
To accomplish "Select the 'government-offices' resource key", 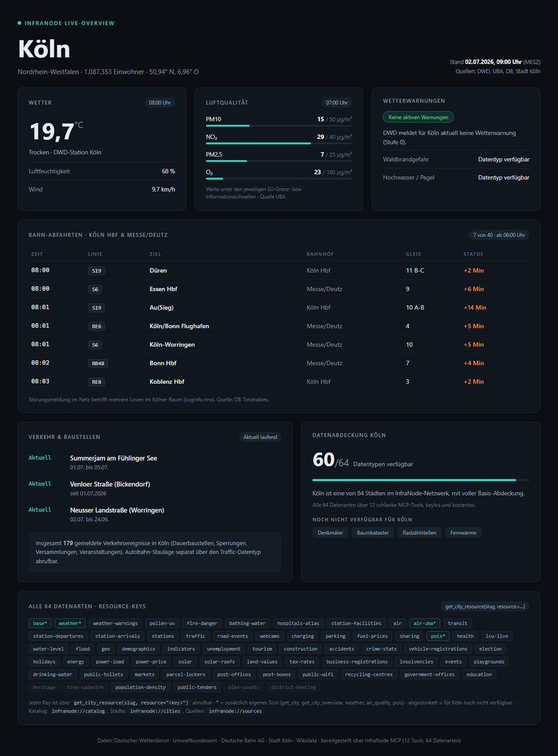I will (x=430, y=674).
